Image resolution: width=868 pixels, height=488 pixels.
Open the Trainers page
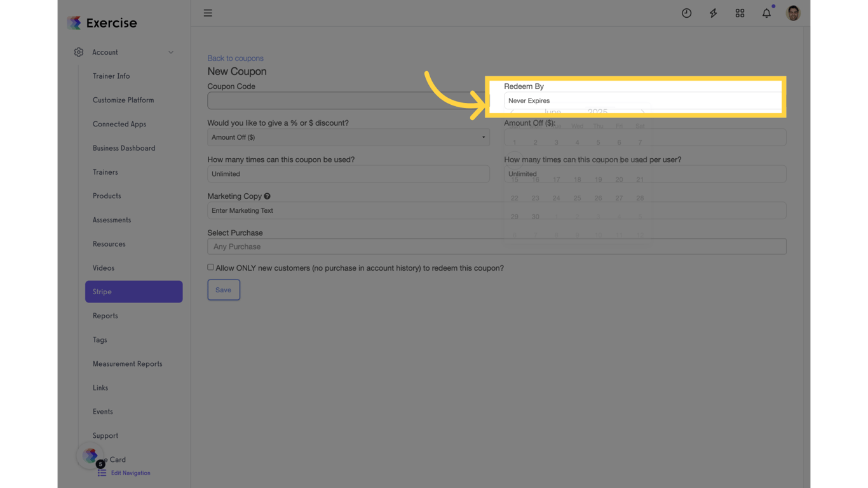pyautogui.click(x=105, y=172)
